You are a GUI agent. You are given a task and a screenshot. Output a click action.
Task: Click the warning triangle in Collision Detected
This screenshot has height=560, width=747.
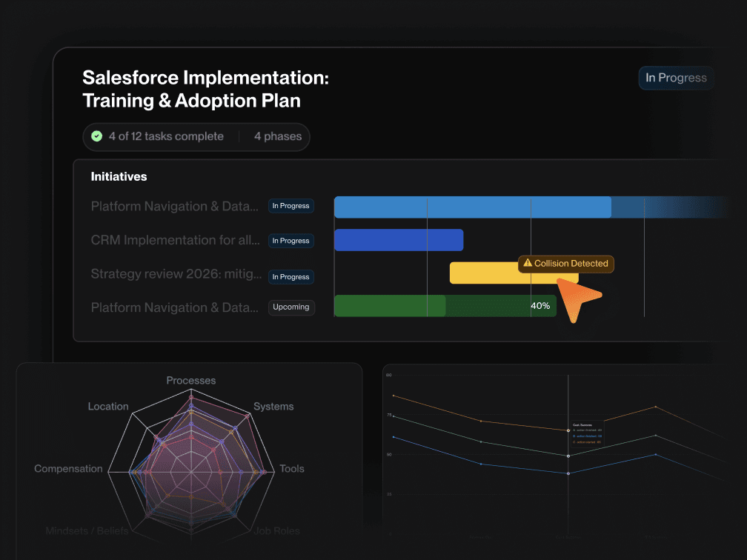(x=528, y=263)
